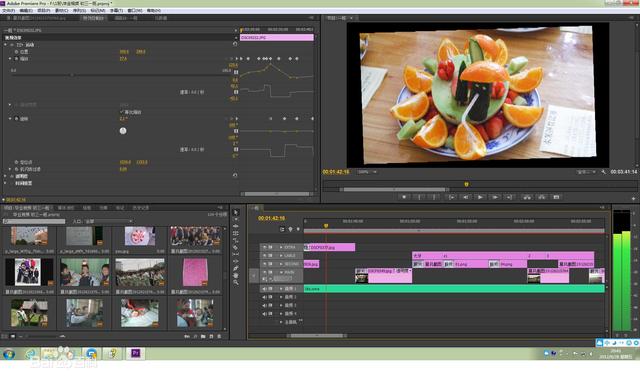This screenshot has width=640, height=376.
Task: Expand the EXTRA video track
Action: (281, 247)
